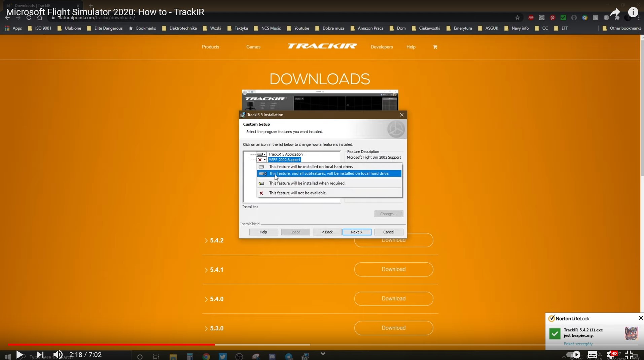Click Next in TrackIR installer
This screenshot has width=644, height=360.
click(357, 232)
